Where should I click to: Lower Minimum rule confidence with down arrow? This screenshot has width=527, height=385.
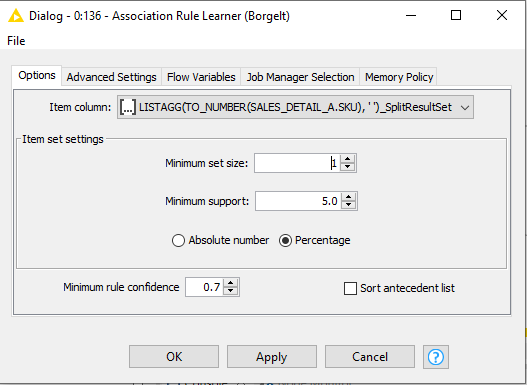pos(231,291)
